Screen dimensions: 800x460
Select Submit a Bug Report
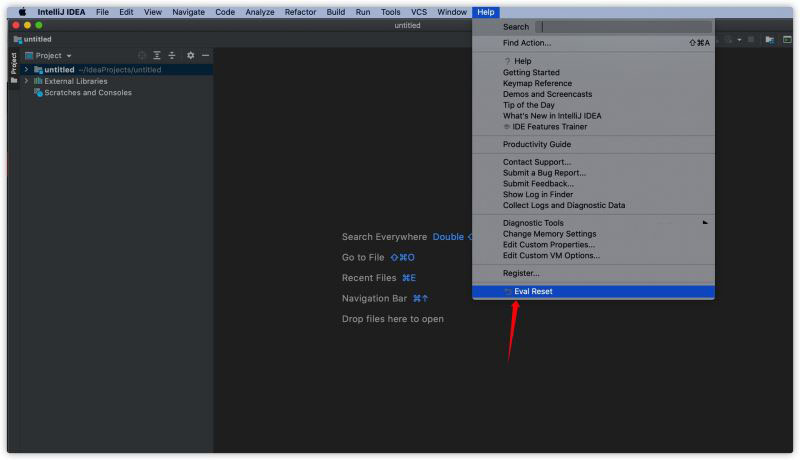click(593, 173)
